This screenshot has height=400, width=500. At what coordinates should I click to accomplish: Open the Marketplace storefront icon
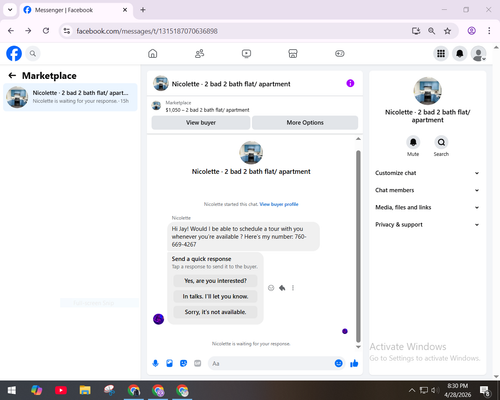[x=293, y=53]
